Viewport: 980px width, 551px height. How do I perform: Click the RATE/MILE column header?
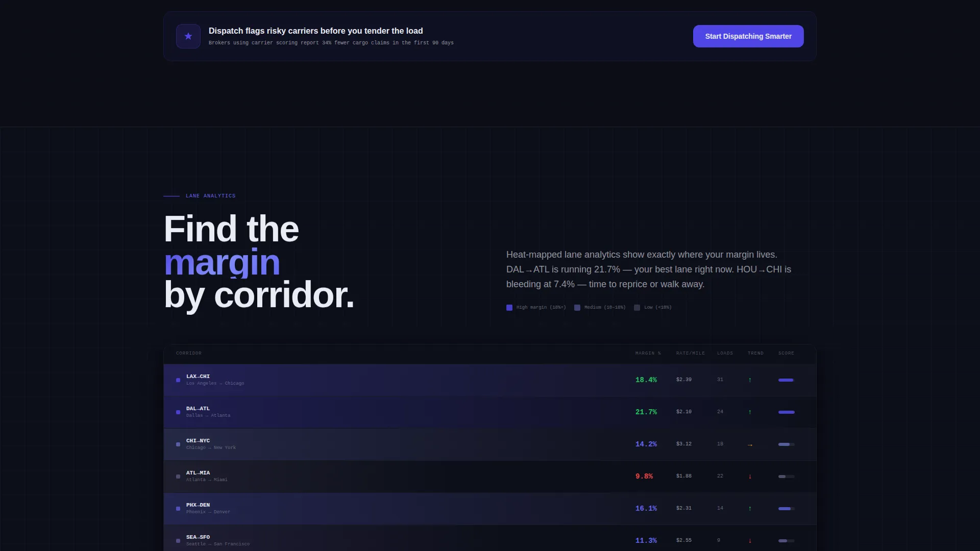(x=691, y=353)
